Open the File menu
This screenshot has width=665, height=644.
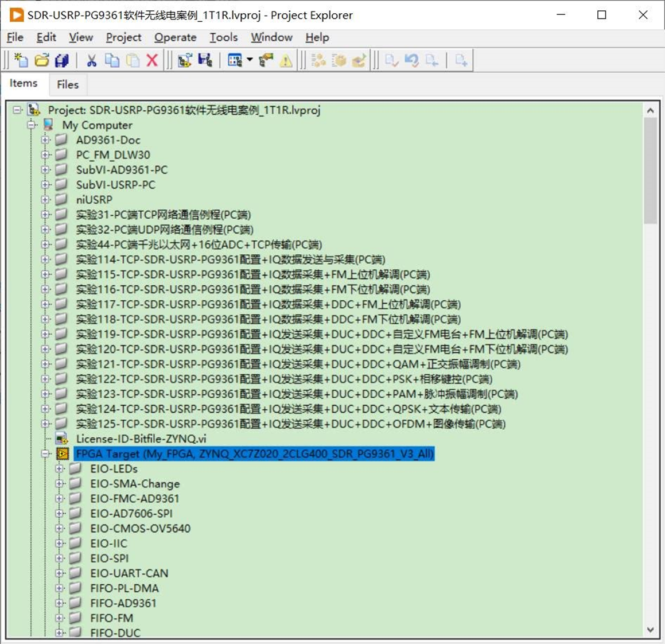pos(15,37)
